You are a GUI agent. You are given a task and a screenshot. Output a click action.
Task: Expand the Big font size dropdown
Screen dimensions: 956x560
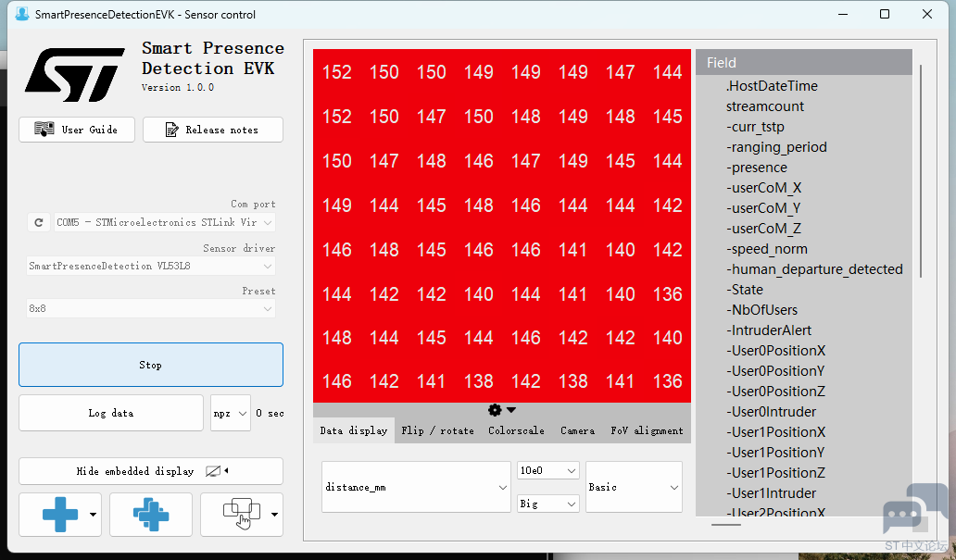548,504
